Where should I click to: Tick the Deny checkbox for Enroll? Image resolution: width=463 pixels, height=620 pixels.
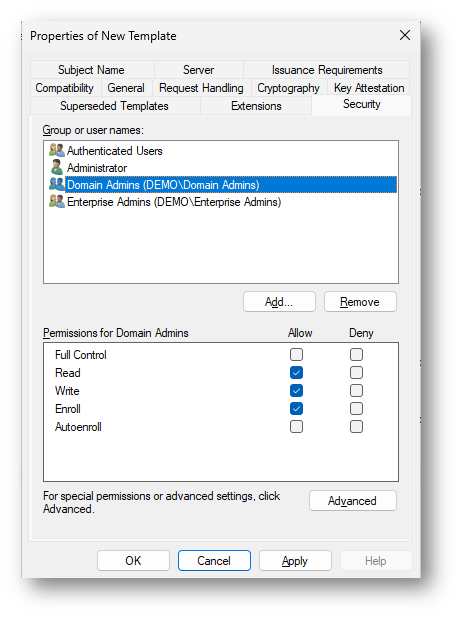point(356,408)
